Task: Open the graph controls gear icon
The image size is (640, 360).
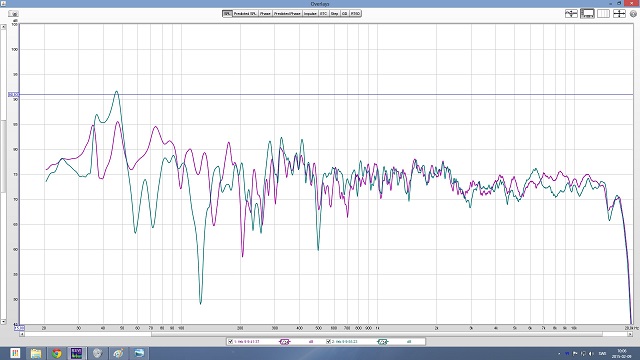Action: click(x=633, y=13)
